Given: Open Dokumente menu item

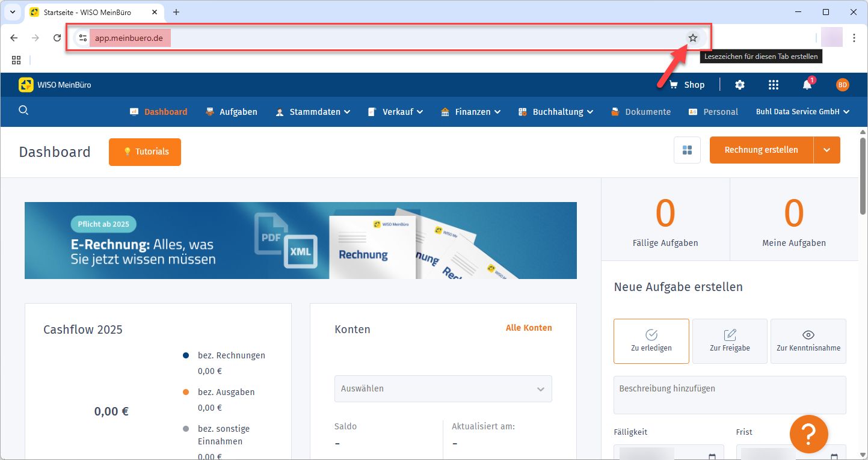Looking at the screenshot, I should pyautogui.click(x=641, y=112).
